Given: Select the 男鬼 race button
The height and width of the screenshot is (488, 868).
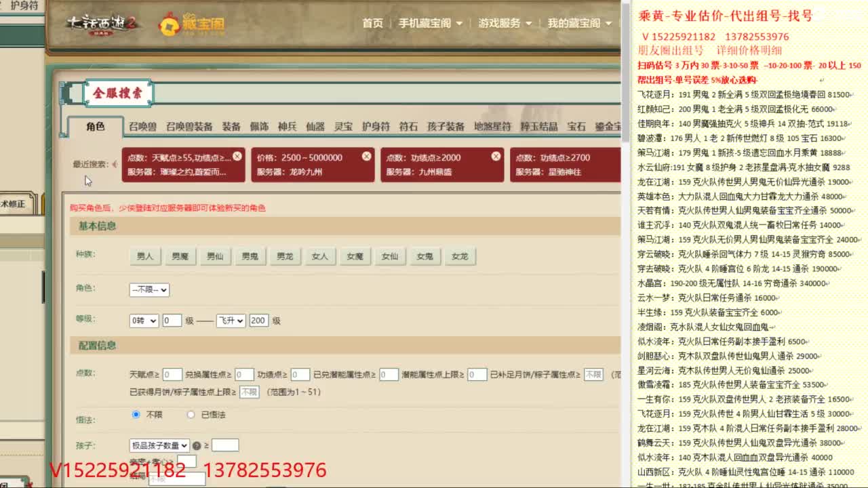Looking at the screenshot, I should [x=250, y=256].
